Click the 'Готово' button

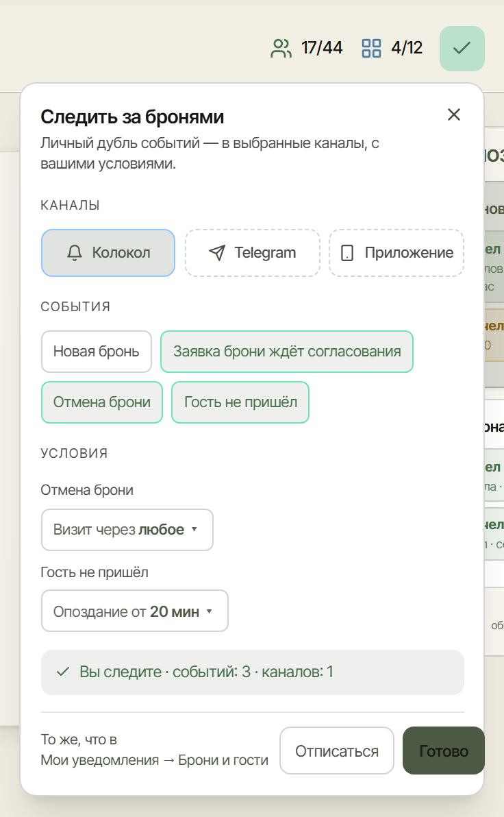444,751
